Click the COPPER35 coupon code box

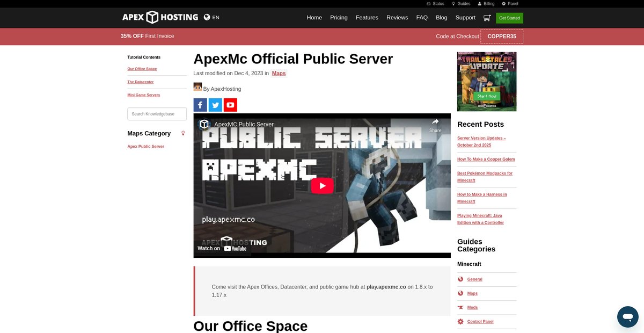(502, 37)
